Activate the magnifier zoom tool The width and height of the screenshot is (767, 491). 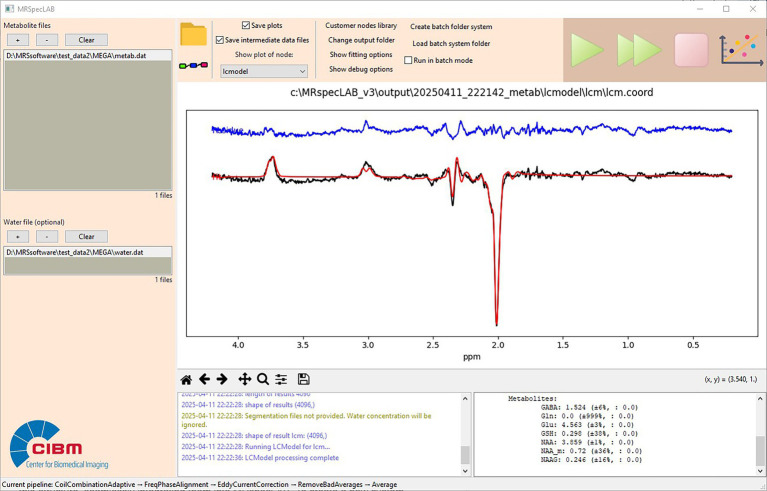click(x=263, y=379)
